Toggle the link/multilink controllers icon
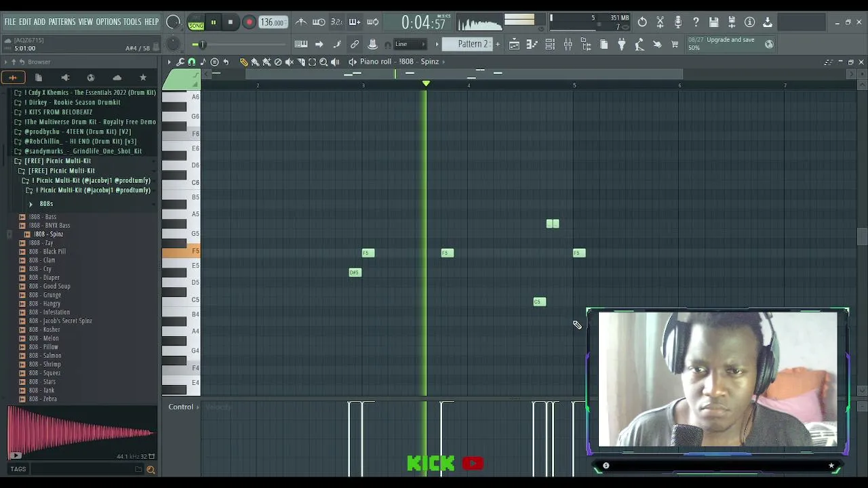The width and height of the screenshot is (868, 488). click(355, 45)
